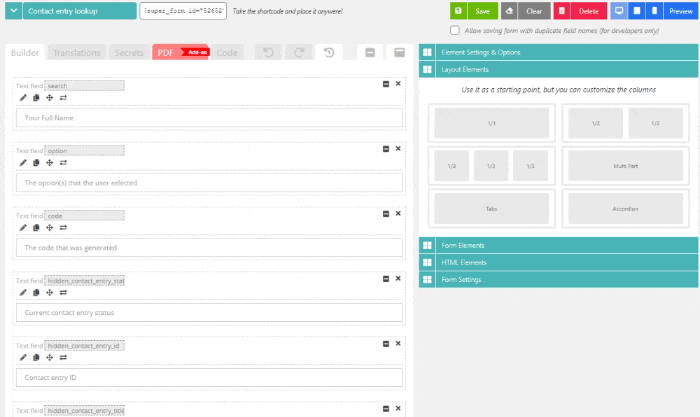Edit the hidden_contact_entry_id field element
Image resolution: width=700 pixels, height=417 pixels.
23,358
